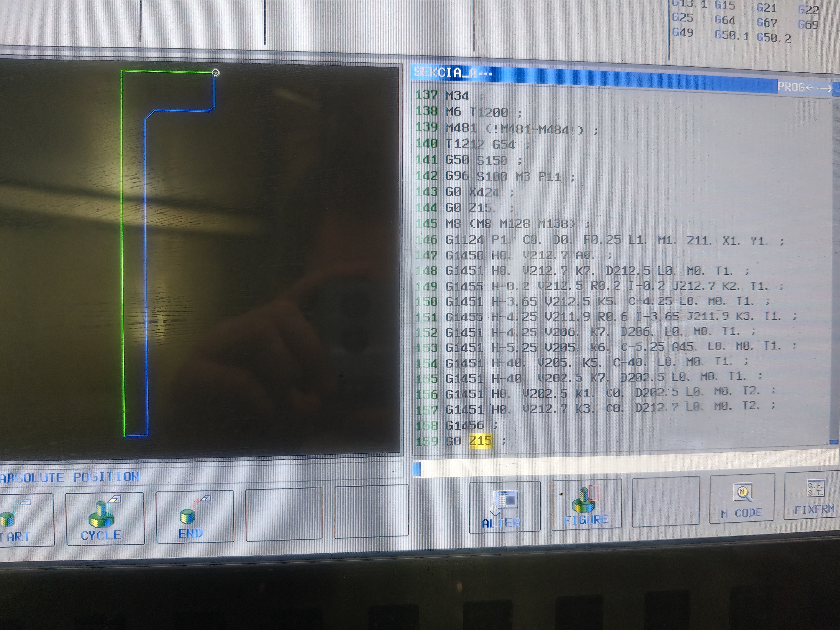Select highlighted Z15 word on line 159
Screen dimensions: 840x630
click(x=480, y=441)
